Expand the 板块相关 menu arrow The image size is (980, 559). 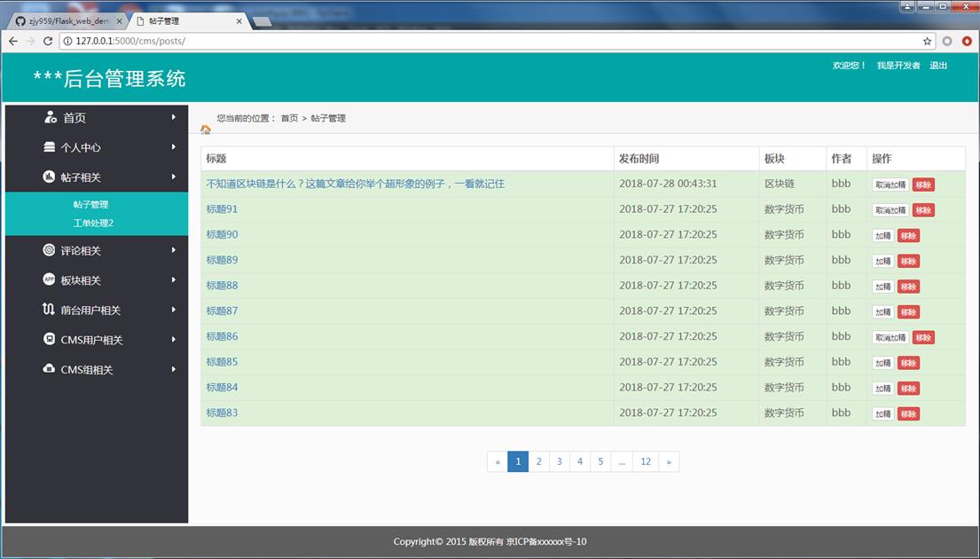tap(173, 280)
